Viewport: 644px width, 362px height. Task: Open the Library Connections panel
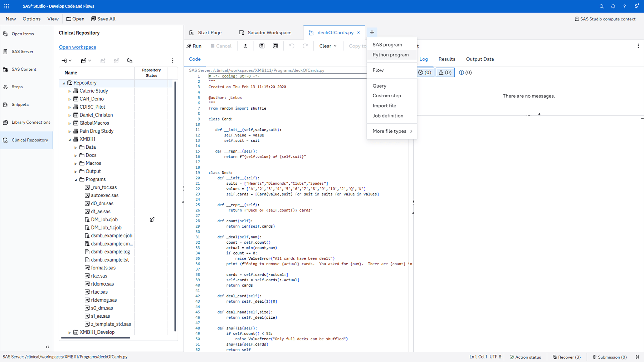pyautogui.click(x=31, y=122)
